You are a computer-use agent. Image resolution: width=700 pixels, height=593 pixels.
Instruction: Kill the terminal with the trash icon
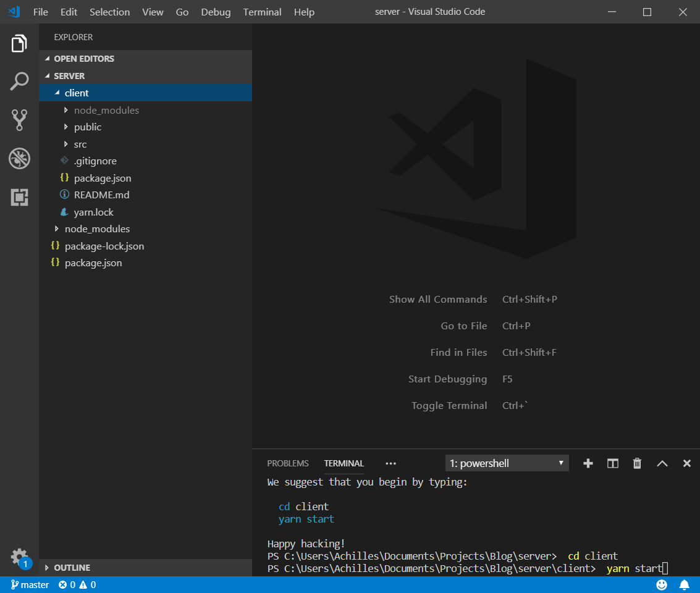pos(637,463)
